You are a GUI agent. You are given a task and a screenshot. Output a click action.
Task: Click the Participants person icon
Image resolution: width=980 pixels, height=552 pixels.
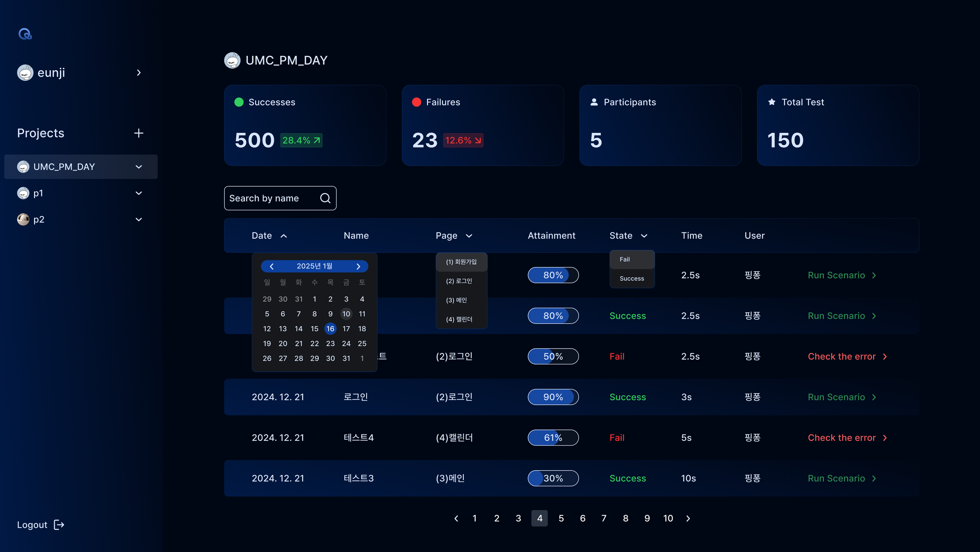point(594,101)
